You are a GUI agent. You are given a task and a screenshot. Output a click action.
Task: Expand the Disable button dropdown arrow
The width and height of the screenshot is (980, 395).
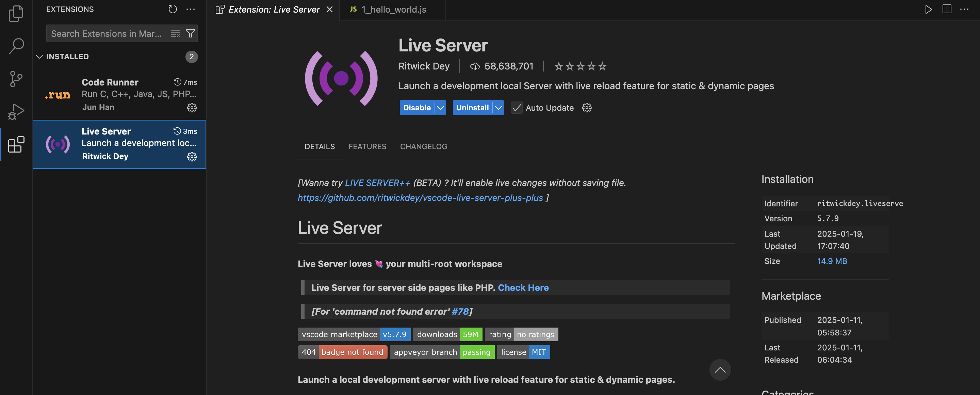[x=440, y=108]
